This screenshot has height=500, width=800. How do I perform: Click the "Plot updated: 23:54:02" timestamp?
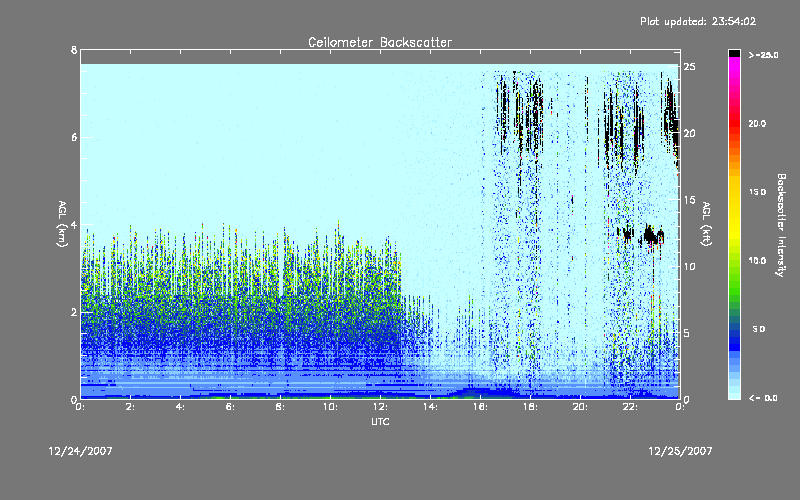(698, 21)
